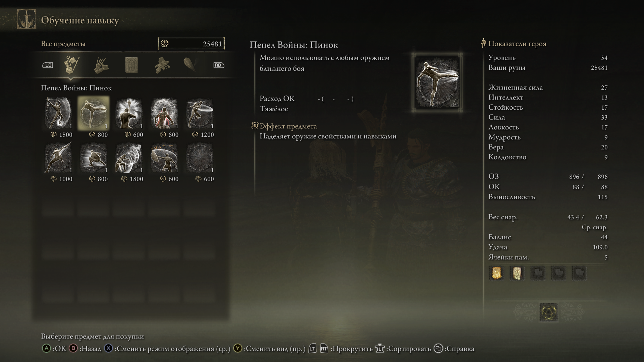Click the LB previous category button
Image resolution: width=644 pixels, height=362 pixels.
(x=48, y=65)
